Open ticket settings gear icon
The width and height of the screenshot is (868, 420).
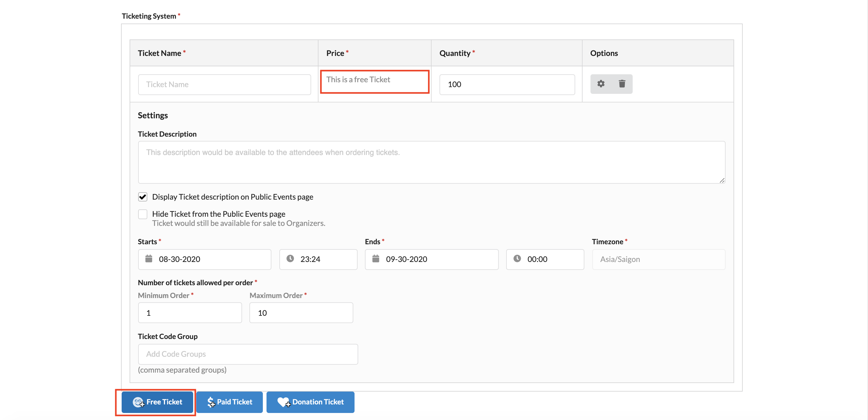click(601, 83)
